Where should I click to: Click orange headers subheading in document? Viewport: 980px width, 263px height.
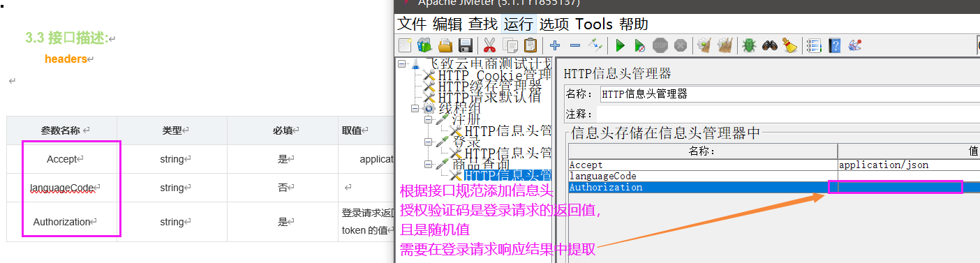coord(66,59)
